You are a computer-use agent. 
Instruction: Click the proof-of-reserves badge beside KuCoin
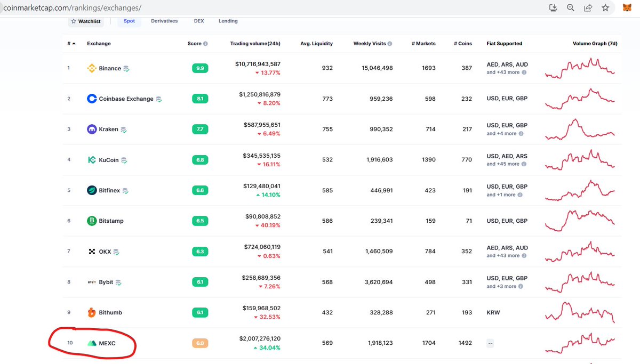pyautogui.click(x=124, y=160)
